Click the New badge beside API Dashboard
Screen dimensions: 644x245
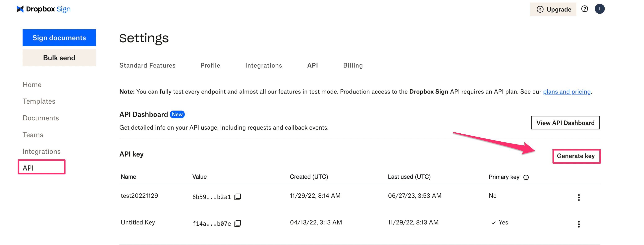[177, 115]
